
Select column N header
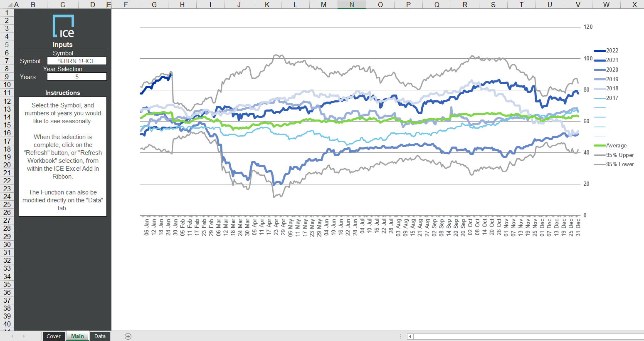(351, 5)
